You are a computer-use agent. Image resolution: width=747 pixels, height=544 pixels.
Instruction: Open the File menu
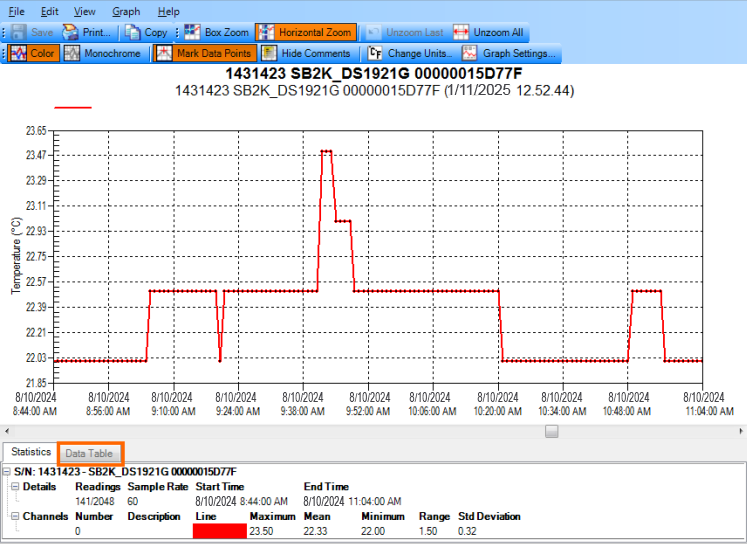[17, 11]
